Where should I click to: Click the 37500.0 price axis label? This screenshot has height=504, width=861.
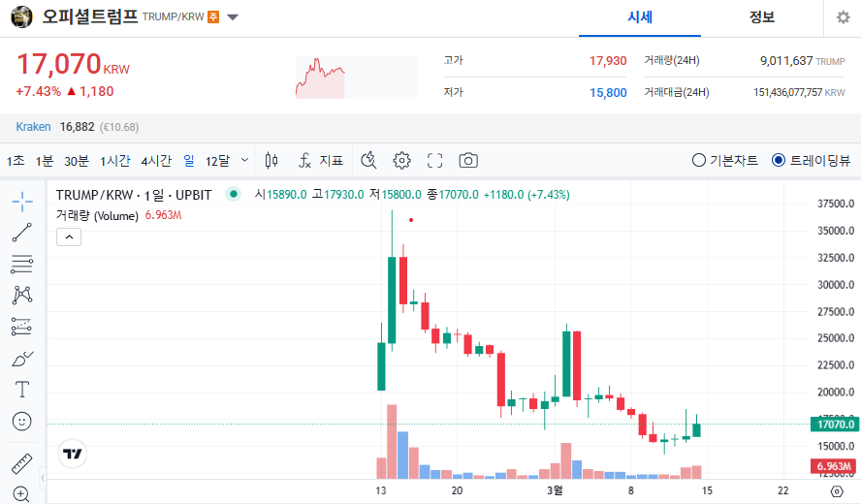(836, 204)
